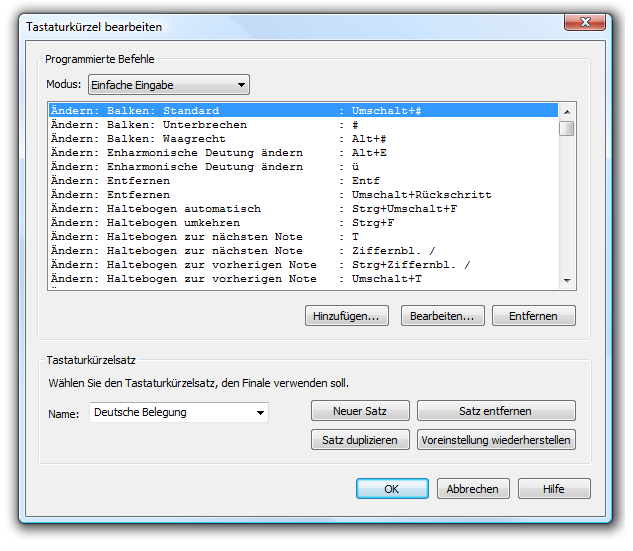Select Haltebogen zur vorherigen Note row Strg+Ziffernbl. /
The image size is (633, 551).
coord(304,265)
